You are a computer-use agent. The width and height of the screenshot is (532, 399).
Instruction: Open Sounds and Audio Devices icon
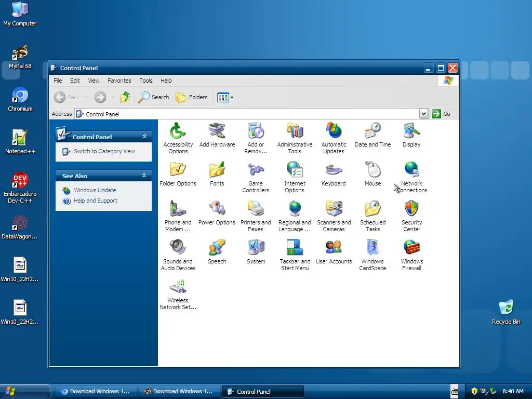point(178,255)
